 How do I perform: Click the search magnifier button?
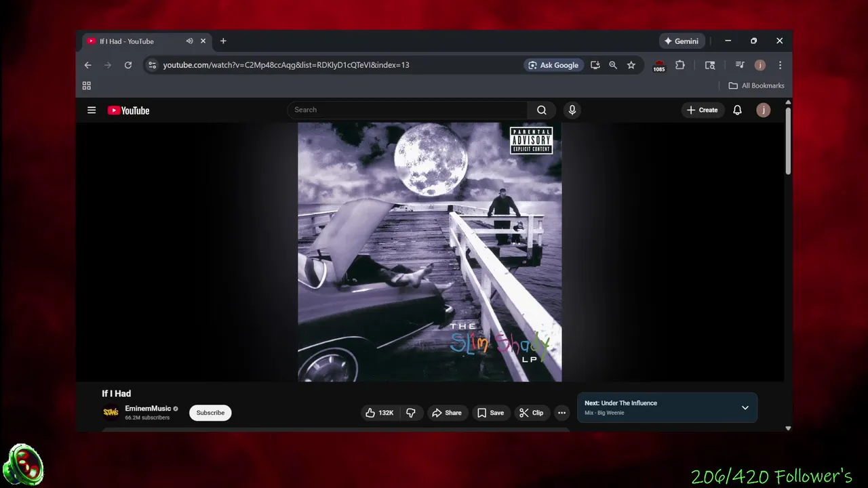click(x=542, y=110)
